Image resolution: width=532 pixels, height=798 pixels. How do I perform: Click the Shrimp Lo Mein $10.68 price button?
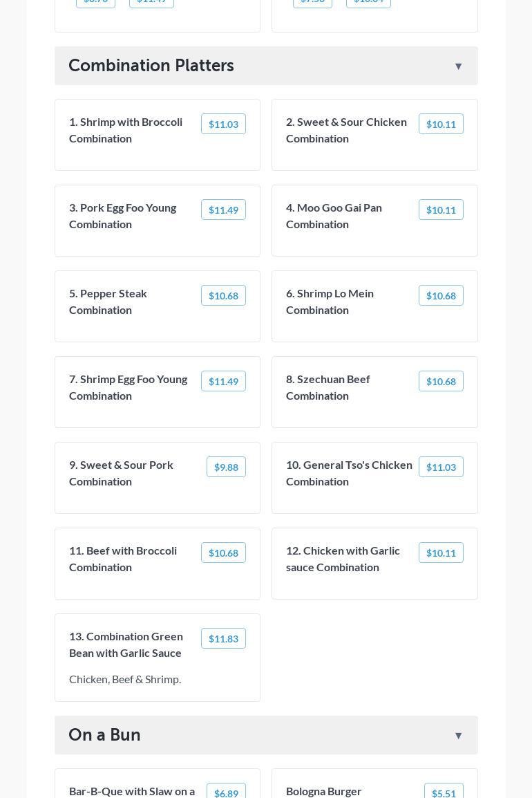point(441,296)
